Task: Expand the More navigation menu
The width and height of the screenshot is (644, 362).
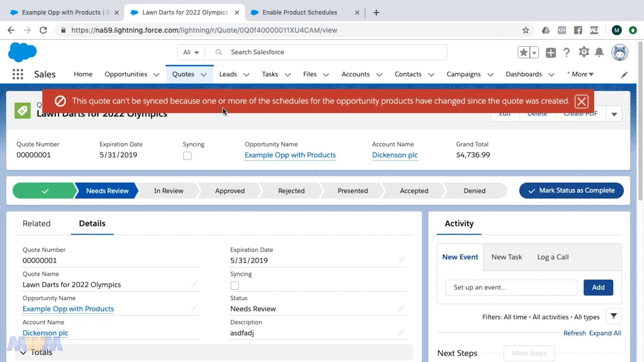Action: [581, 74]
